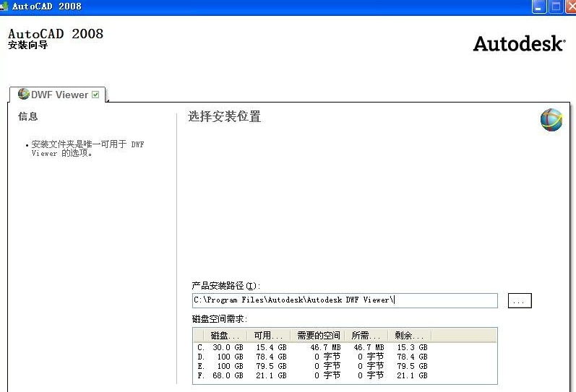Select the 需要的空间 column header
The width and height of the screenshot is (576, 392).
click(318, 336)
